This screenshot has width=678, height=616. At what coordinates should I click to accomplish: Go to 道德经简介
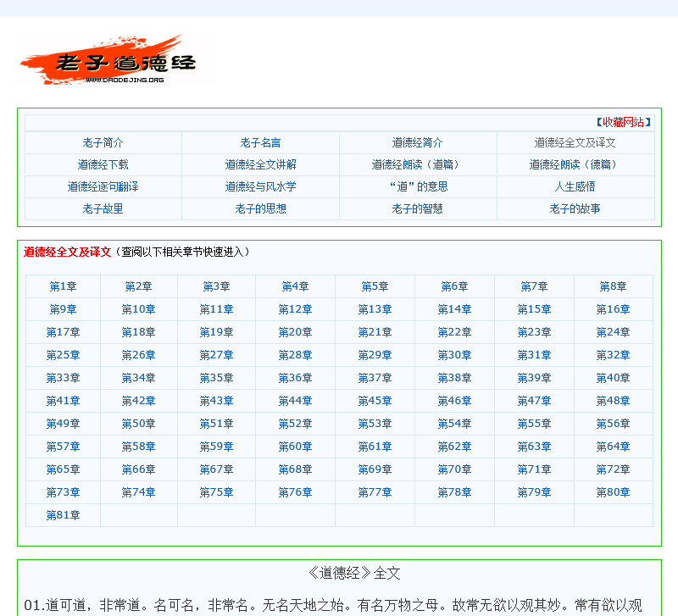417,142
